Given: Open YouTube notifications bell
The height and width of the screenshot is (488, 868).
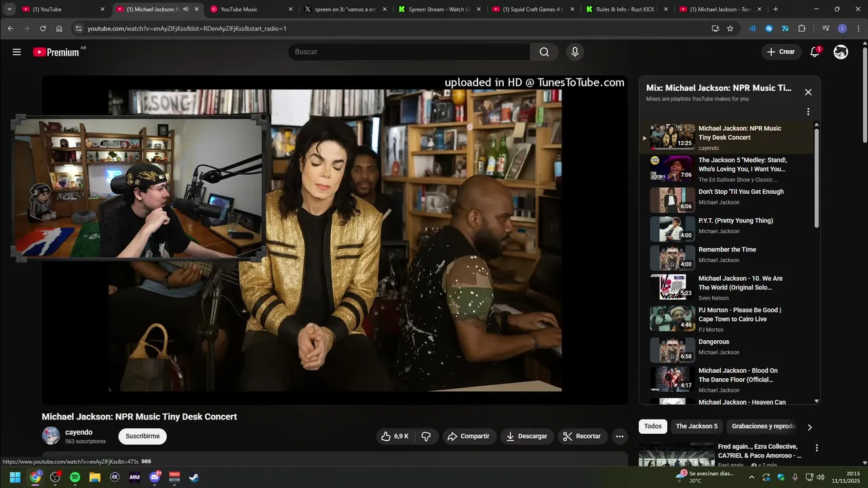Looking at the screenshot, I should tap(815, 52).
